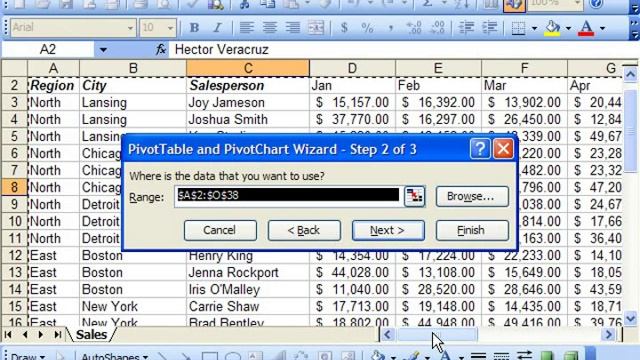The image size is (640, 360).
Task: Jump to first sheet tab arrow
Action: tap(8, 335)
